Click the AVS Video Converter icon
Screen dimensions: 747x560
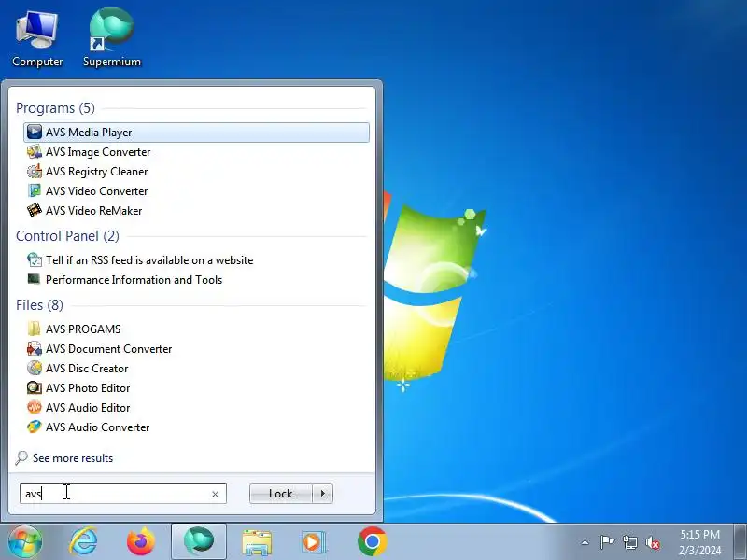[35, 190]
